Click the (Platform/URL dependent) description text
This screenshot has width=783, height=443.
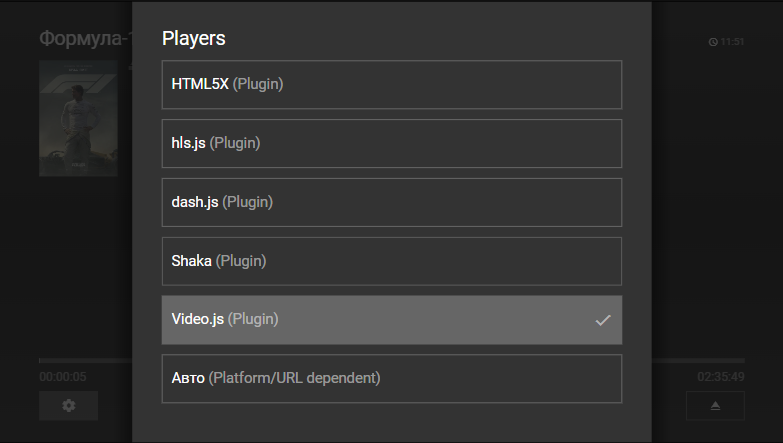pyautogui.click(x=294, y=378)
